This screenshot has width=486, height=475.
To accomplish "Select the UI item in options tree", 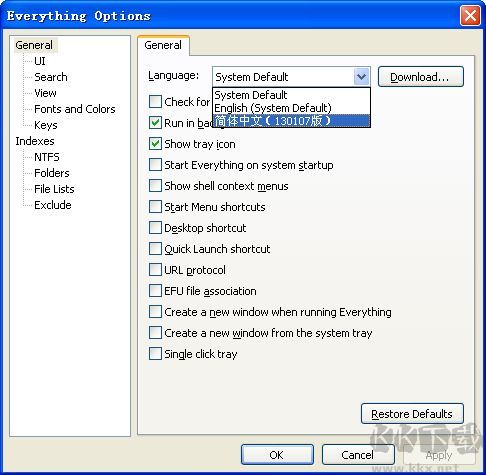I will pyautogui.click(x=40, y=61).
